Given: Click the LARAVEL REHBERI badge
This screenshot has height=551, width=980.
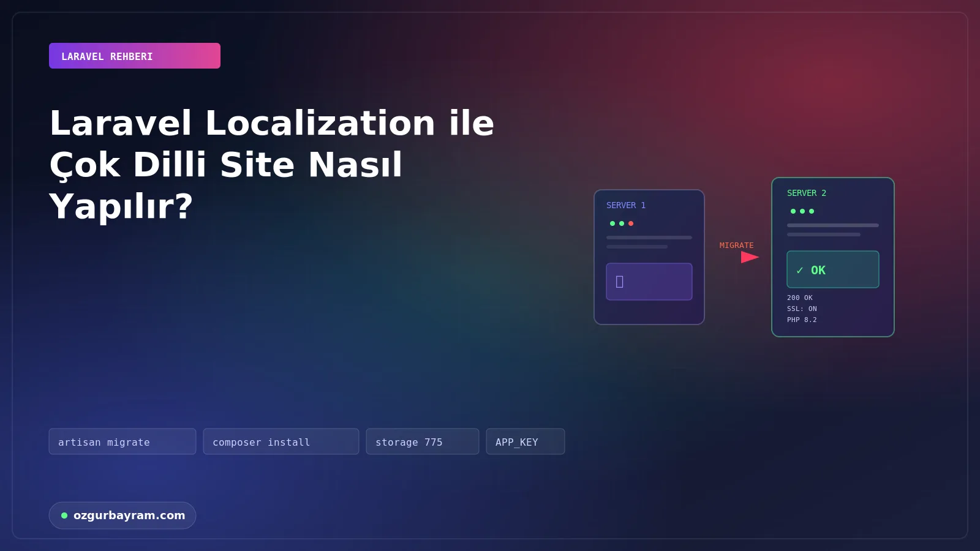Looking at the screenshot, I should [135, 56].
